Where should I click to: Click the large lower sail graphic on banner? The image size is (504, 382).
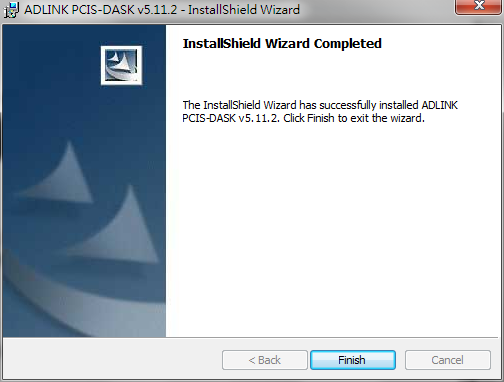point(117,227)
